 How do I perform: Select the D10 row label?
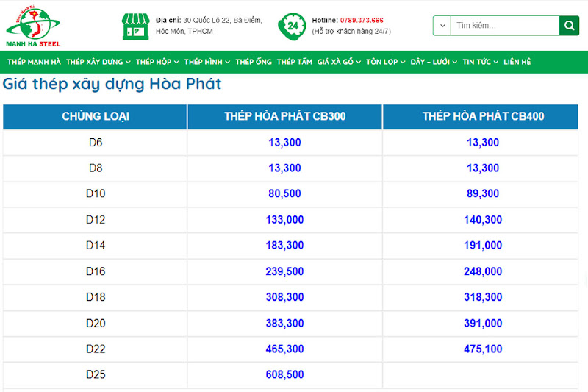pos(96,193)
